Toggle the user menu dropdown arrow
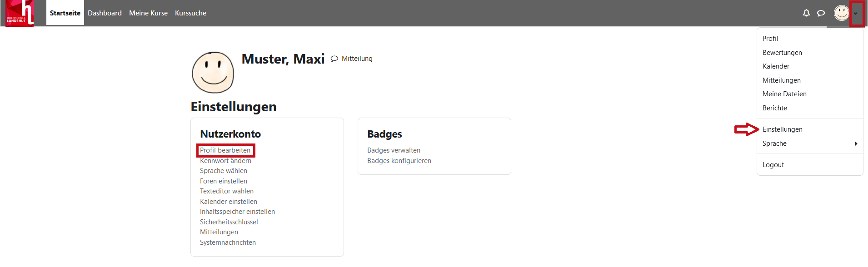Viewport: 868px width, 267px height. (856, 13)
